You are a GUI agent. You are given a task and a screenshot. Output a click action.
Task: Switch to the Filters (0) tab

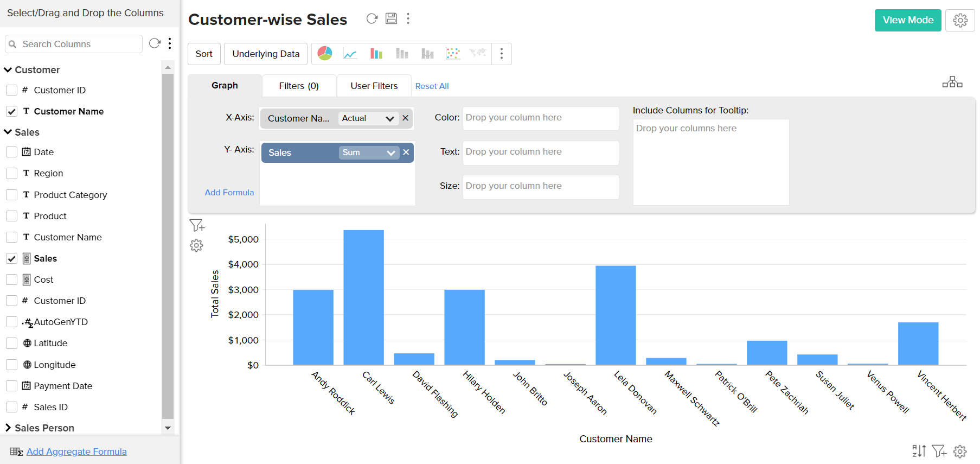click(x=299, y=86)
